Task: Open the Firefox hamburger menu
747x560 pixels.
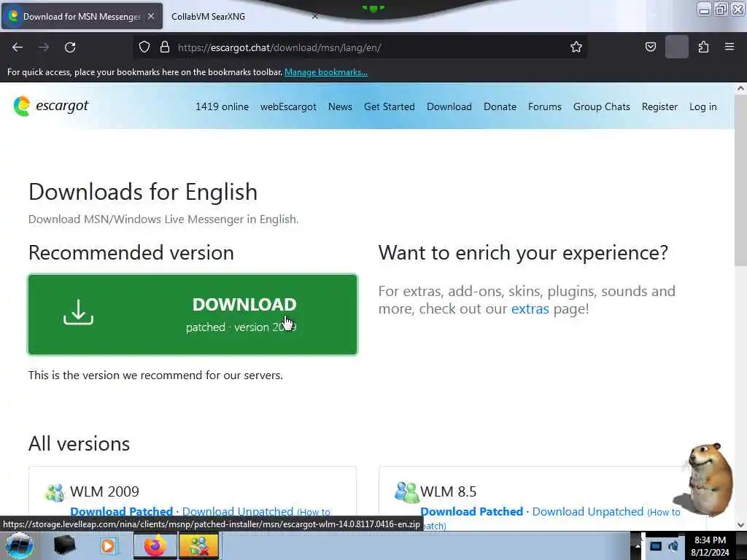Action: (729, 47)
